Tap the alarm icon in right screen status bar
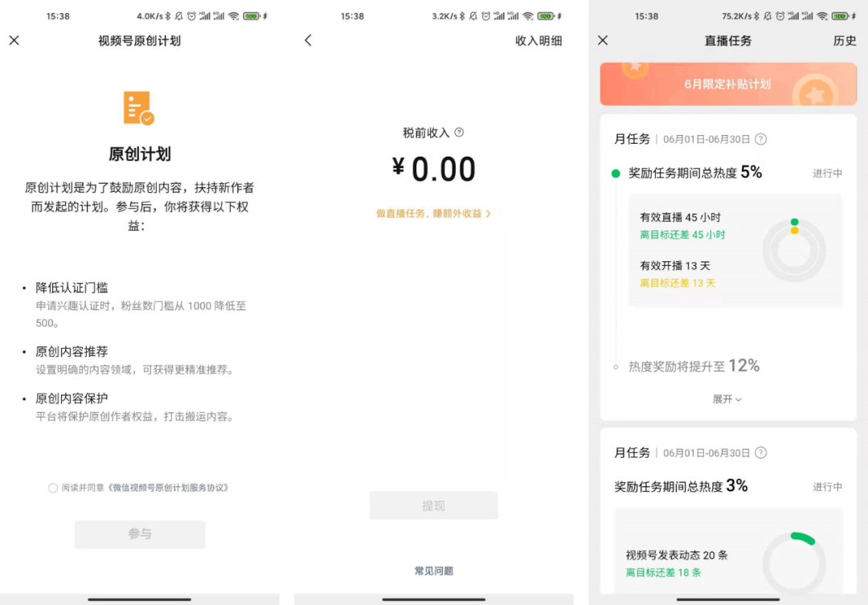The image size is (868, 605). point(780,16)
